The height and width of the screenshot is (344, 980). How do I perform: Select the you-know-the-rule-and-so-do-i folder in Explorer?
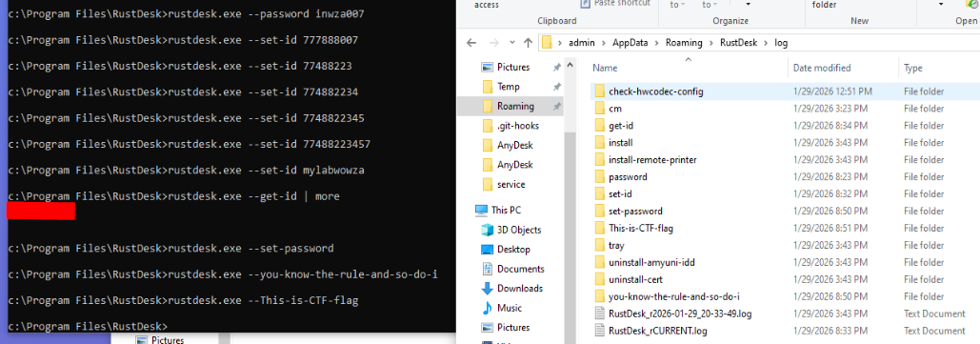point(673,296)
